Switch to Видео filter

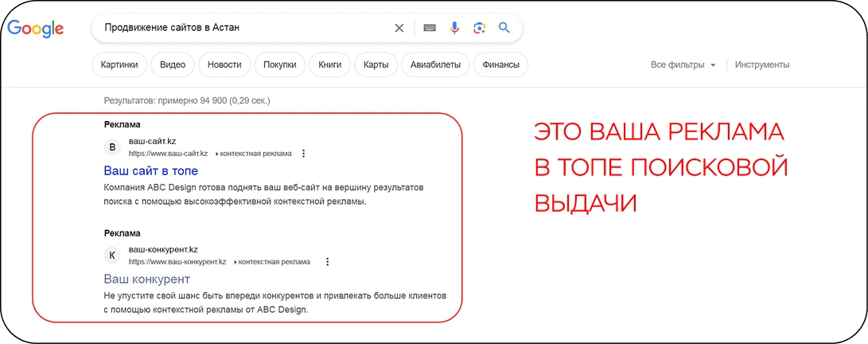tap(173, 64)
